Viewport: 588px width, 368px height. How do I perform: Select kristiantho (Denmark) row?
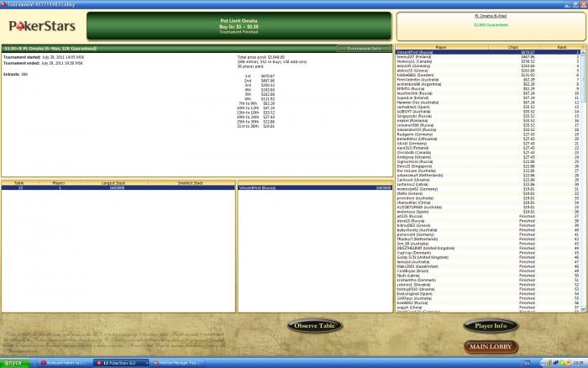pyautogui.click(x=488, y=281)
